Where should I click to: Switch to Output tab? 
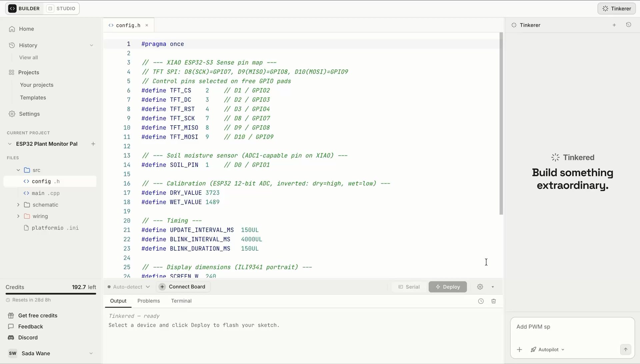click(118, 301)
